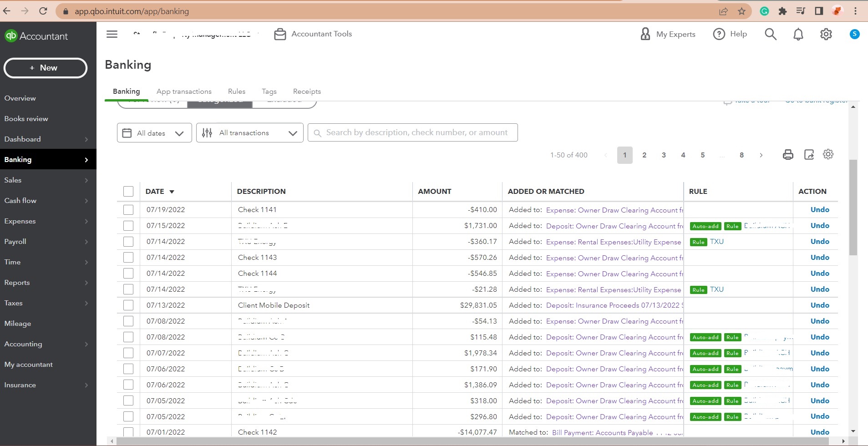The height and width of the screenshot is (446, 868).
Task: Share this page from address bar
Action: [x=723, y=11]
